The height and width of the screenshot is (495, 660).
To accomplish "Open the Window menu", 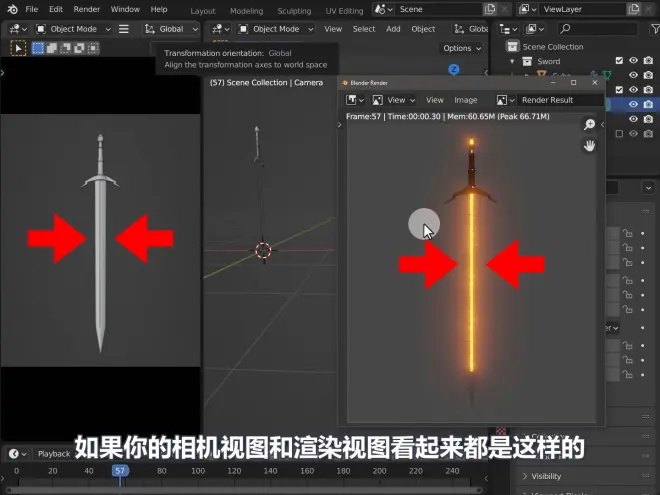I will (125, 9).
